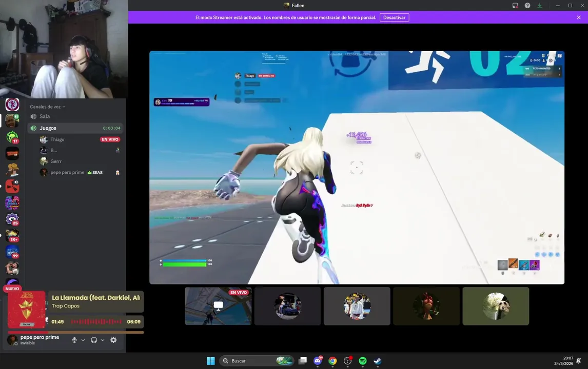This screenshot has height=369, width=588.
Task: Open the purple pixel-art server icon
Action: pyautogui.click(x=12, y=202)
